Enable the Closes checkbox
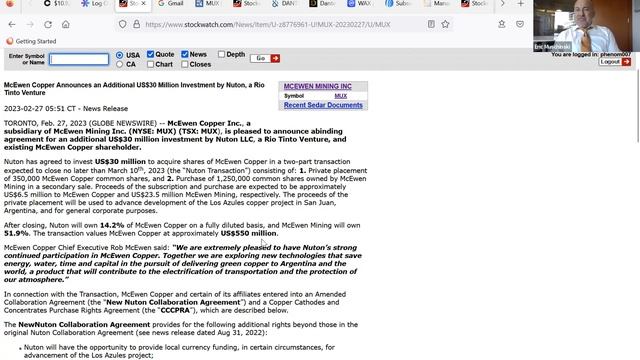 [x=184, y=64]
